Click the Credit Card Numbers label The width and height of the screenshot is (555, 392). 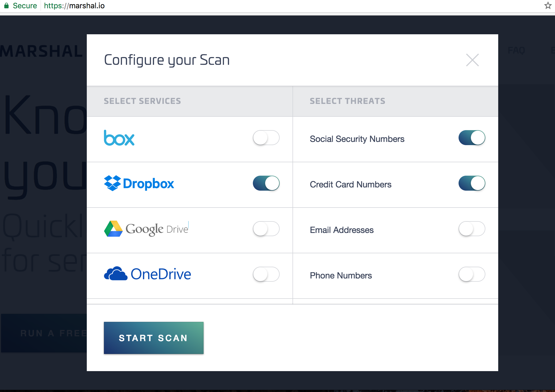351,184
